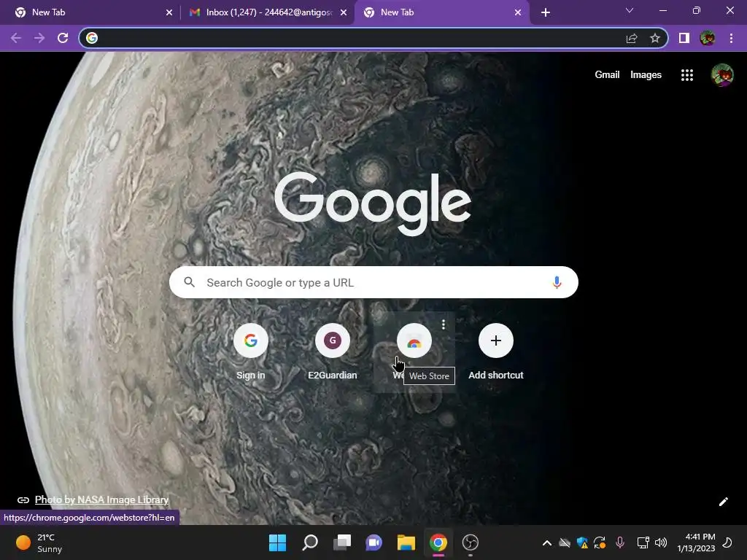Image resolution: width=747 pixels, height=560 pixels.
Task: Open OBS Studio from the taskbar
Action: point(471,542)
